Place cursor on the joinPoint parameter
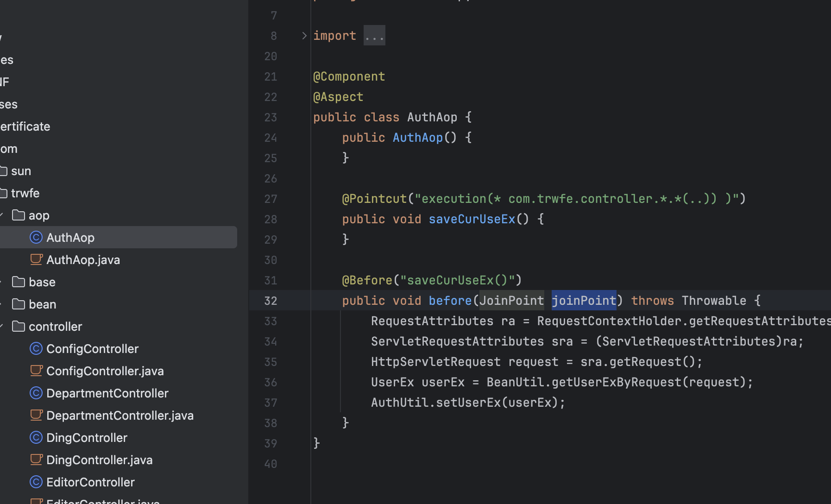The height and width of the screenshot is (504, 831). tap(584, 301)
